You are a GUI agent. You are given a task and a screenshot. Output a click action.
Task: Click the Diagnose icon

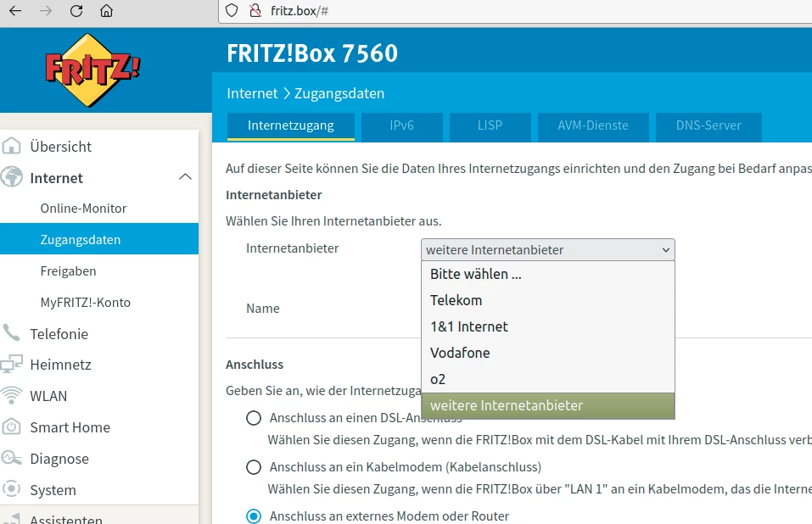[11, 459]
